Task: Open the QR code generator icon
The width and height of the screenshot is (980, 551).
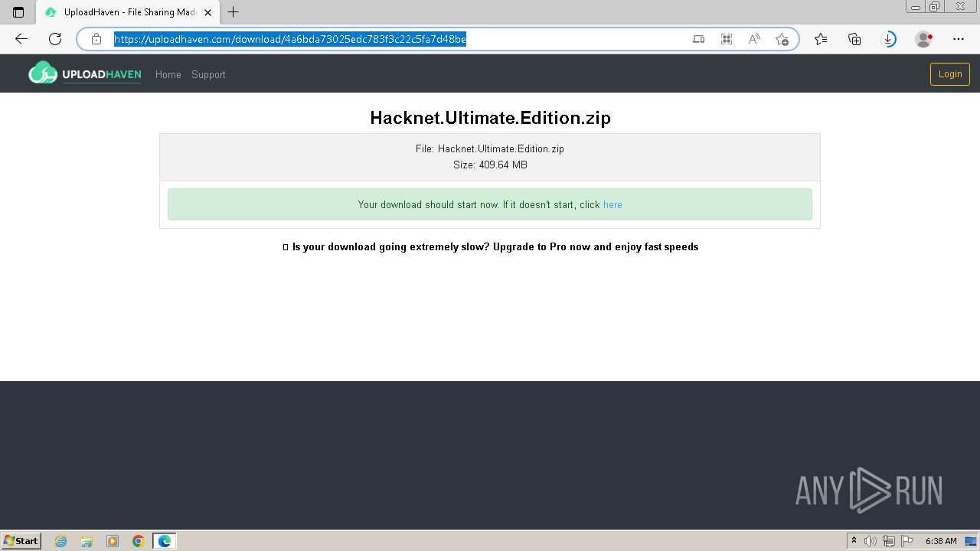Action: click(727, 39)
